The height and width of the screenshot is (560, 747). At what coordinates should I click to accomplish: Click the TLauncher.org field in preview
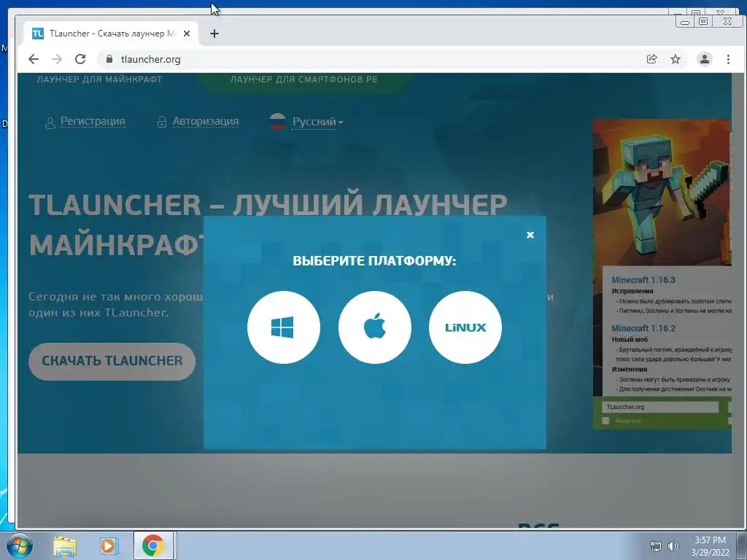click(660, 407)
